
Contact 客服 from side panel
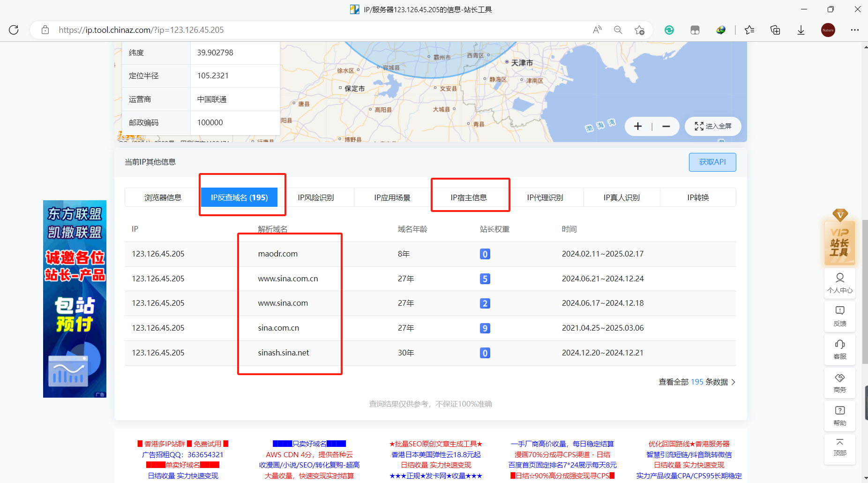[x=840, y=350]
